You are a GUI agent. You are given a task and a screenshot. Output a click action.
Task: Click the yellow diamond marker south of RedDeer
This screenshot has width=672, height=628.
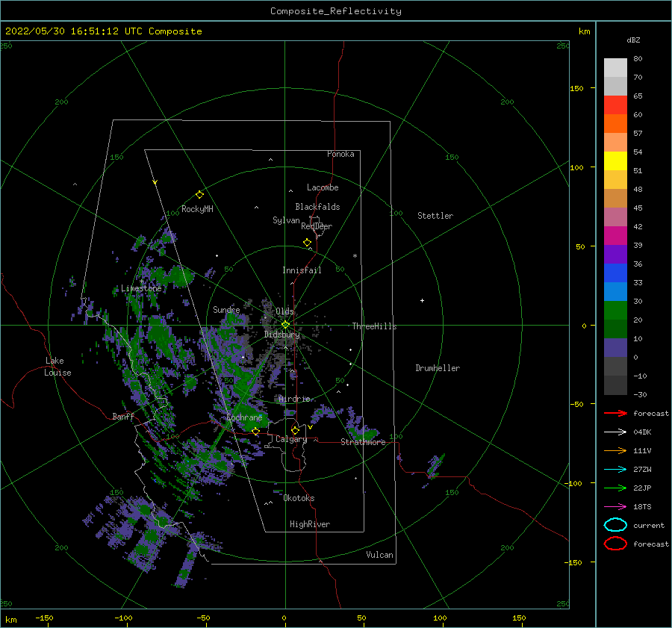pos(308,243)
